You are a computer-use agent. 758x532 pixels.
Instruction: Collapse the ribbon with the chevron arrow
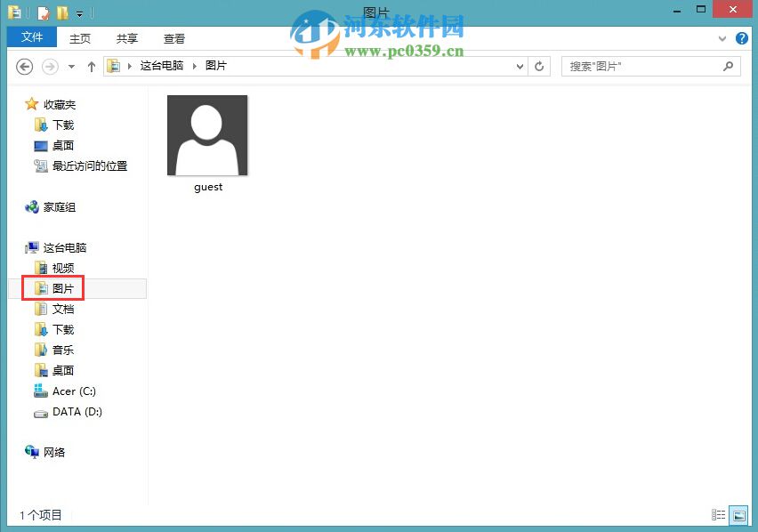pyautogui.click(x=722, y=38)
